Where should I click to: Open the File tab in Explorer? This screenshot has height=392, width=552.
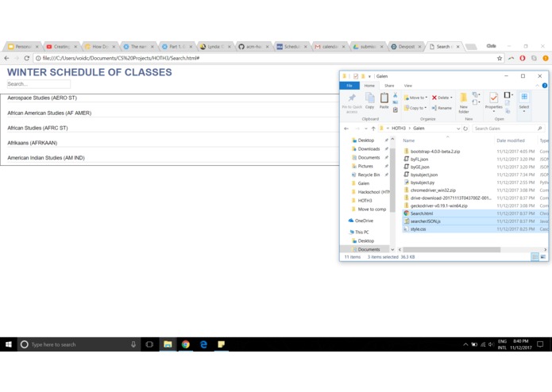tap(349, 86)
